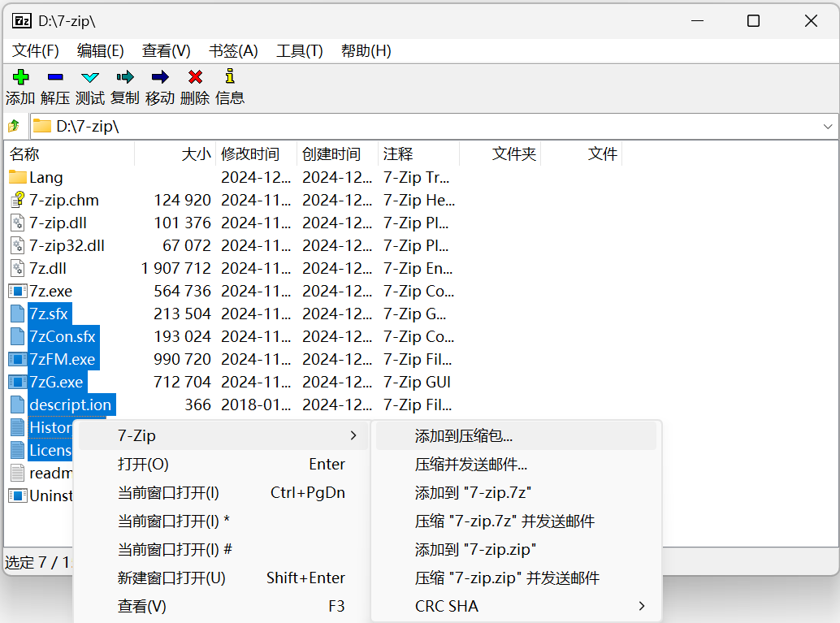This screenshot has height=623, width=840.
Task: Expand the address bar path dropdown
Action: point(828,127)
